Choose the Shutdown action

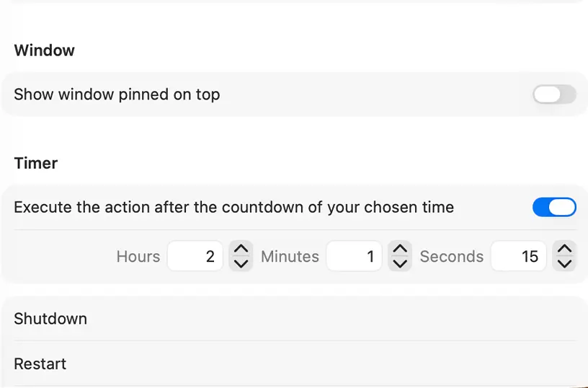(x=50, y=319)
